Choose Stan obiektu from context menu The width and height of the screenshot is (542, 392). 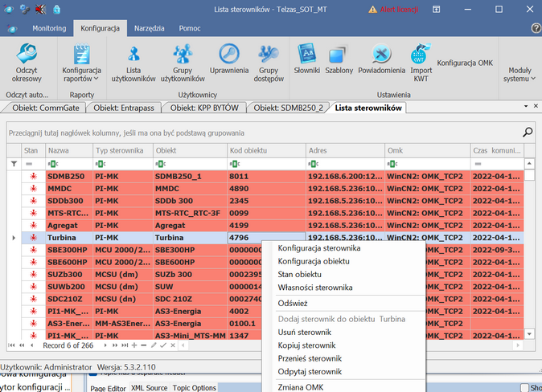(300, 274)
